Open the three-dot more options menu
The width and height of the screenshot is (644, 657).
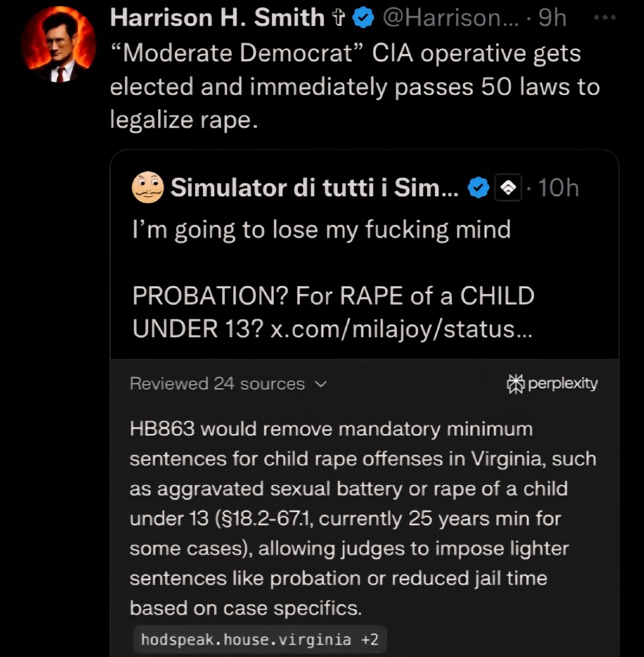click(605, 18)
